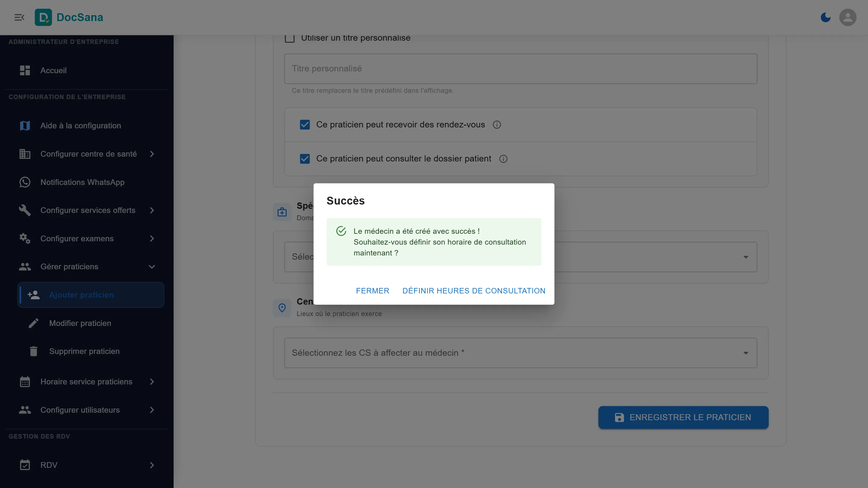This screenshot has width=868, height=488.
Task: Click the info icon beside rendez-vous option
Action: click(497, 125)
